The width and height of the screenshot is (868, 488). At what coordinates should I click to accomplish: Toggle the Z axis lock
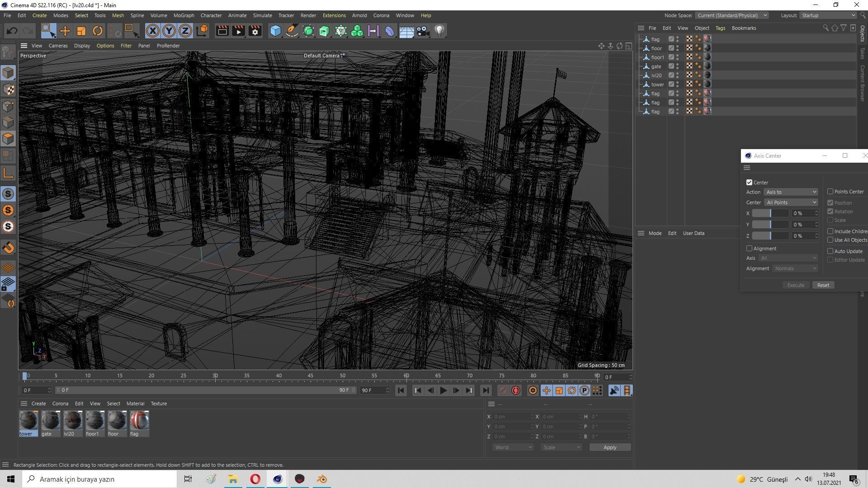tap(185, 31)
